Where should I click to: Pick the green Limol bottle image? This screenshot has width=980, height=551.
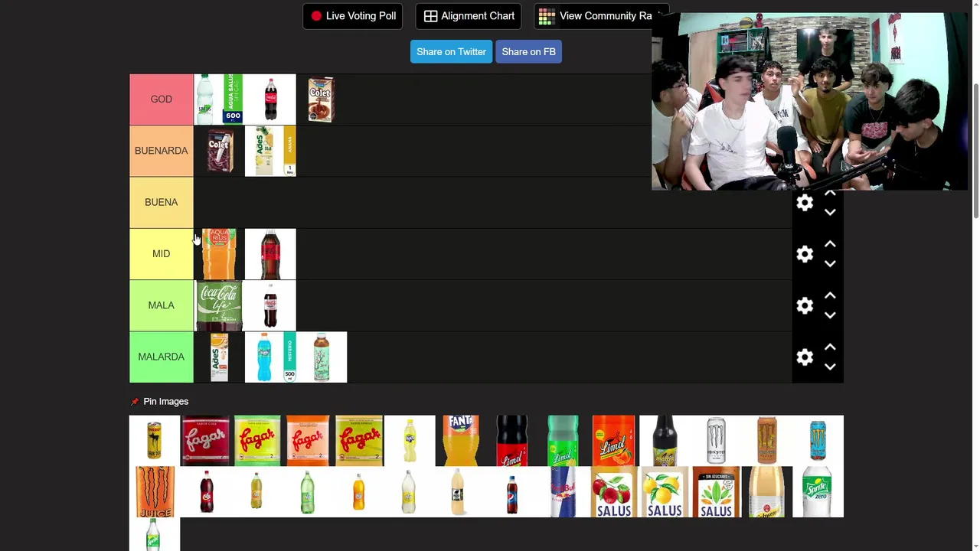point(563,441)
